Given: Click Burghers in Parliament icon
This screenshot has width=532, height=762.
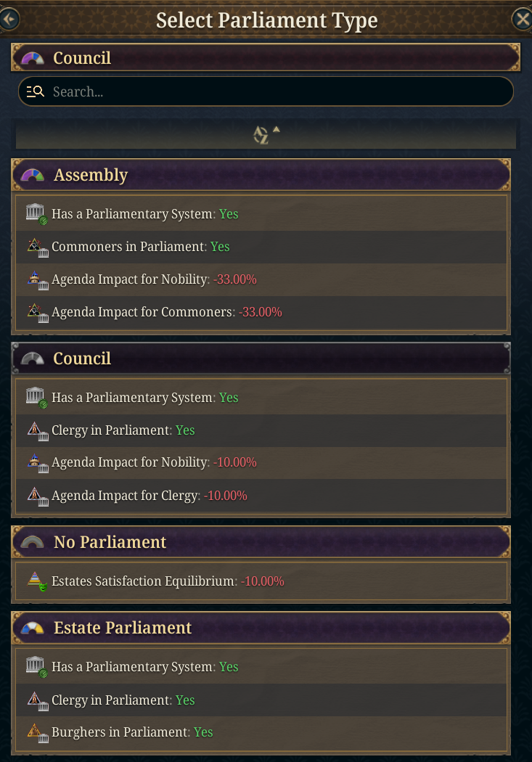Looking at the screenshot, I should click(x=38, y=733).
